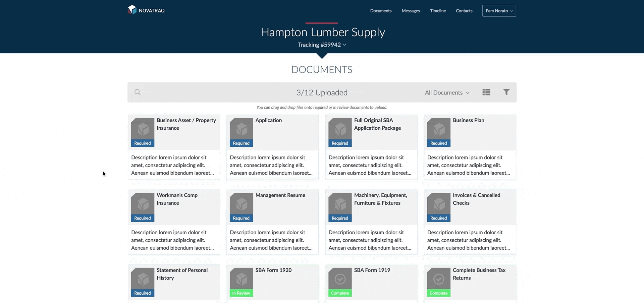Click the drag and drop hint text
Screen dimensions: 644x303
[322, 108]
